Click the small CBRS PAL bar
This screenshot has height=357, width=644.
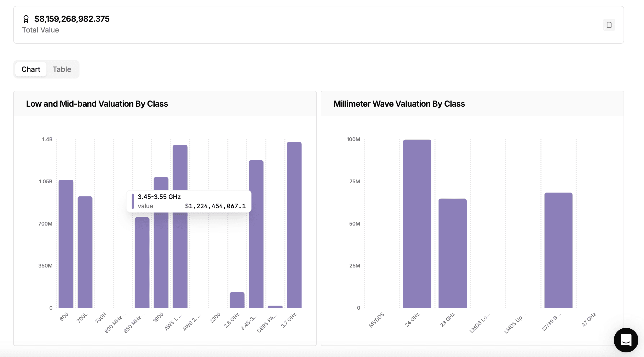click(275, 306)
